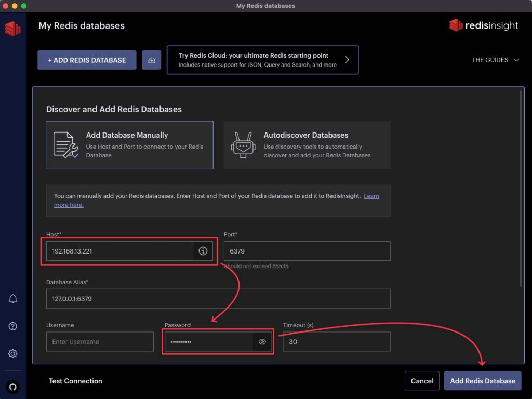
Task: Focus the Password input field
Action: (209, 342)
